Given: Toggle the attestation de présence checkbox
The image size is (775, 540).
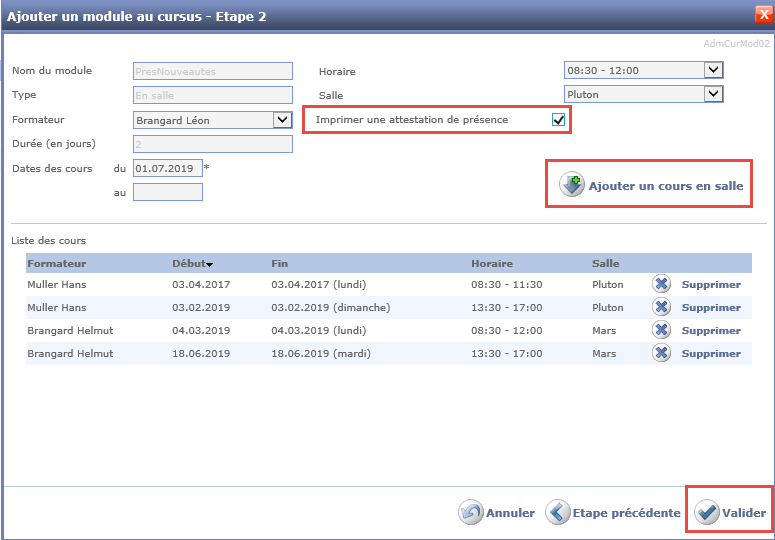Looking at the screenshot, I should (559, 120).
